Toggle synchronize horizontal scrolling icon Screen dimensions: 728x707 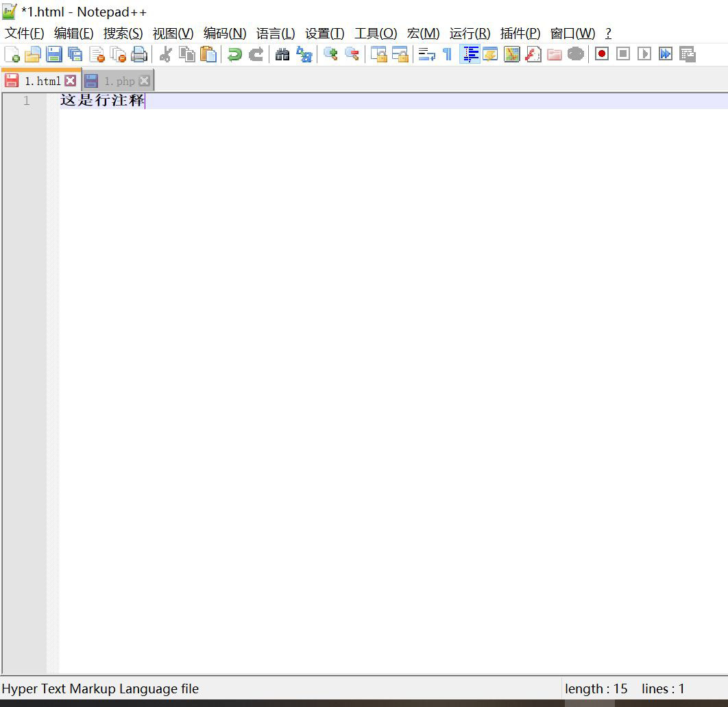400,54
